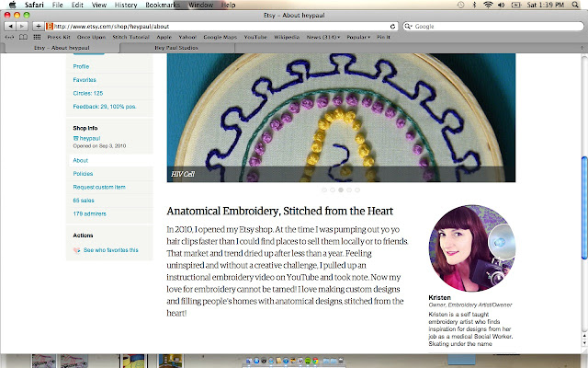
Task: Select the fifth slideshow dot
Action: [x=357, y=190]
